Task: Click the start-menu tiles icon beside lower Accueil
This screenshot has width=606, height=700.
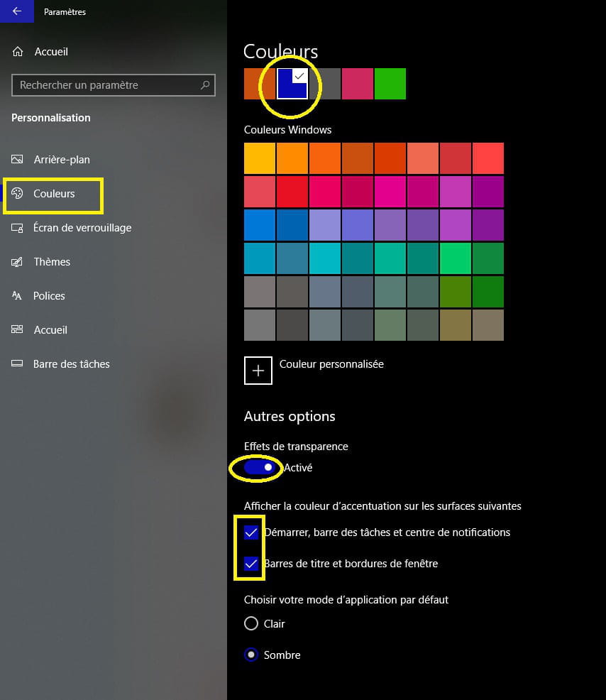Action: [x=17, y=329]
